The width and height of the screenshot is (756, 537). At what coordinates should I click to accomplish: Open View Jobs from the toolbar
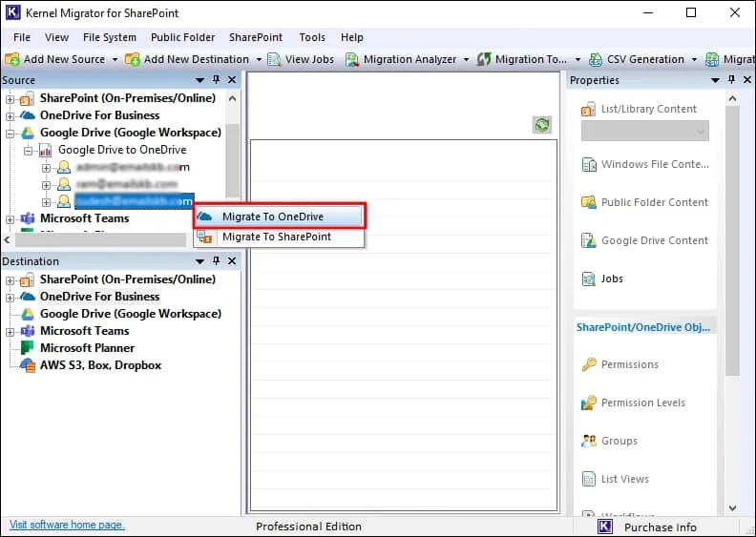(x=301, y=59)
